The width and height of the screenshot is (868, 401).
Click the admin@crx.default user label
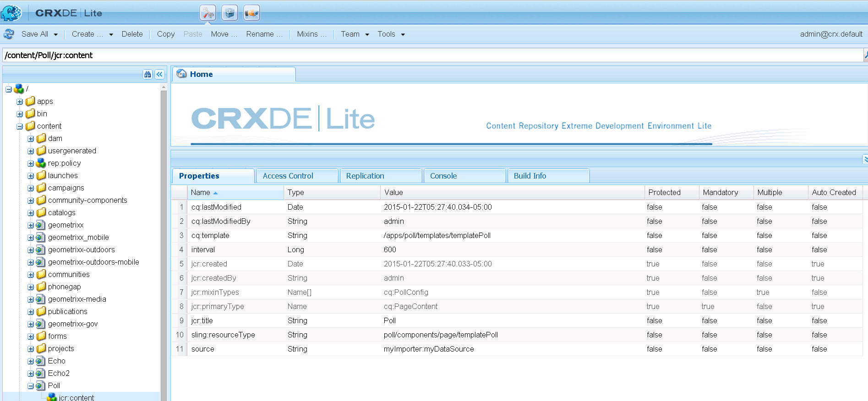click(831, 34)
